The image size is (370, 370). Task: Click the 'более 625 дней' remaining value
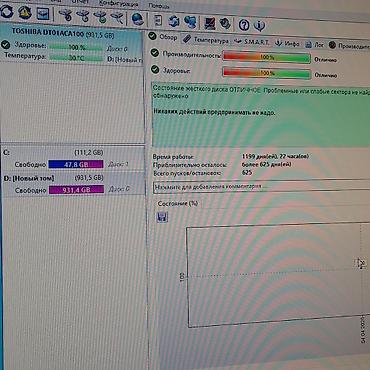pos(267,165)
